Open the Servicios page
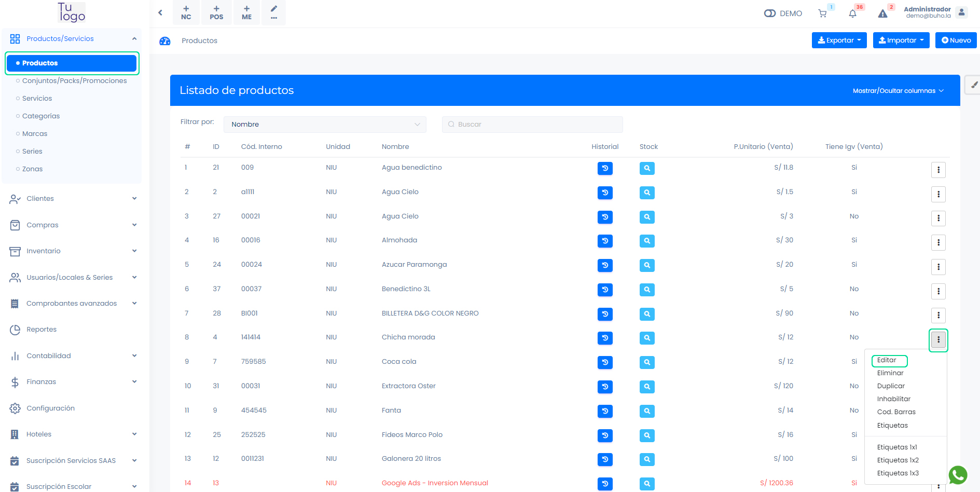The image size is (980, 492). click(x=37, y=99)
